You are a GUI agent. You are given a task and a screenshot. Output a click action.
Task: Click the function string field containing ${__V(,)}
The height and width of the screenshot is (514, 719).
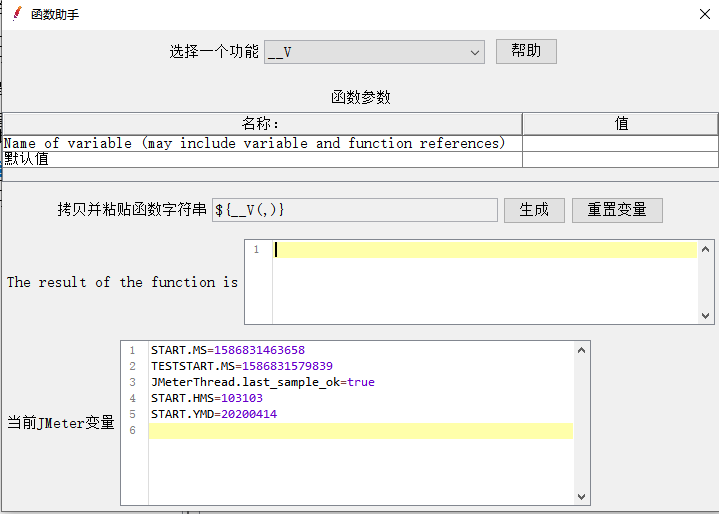(x=354, y=210)
